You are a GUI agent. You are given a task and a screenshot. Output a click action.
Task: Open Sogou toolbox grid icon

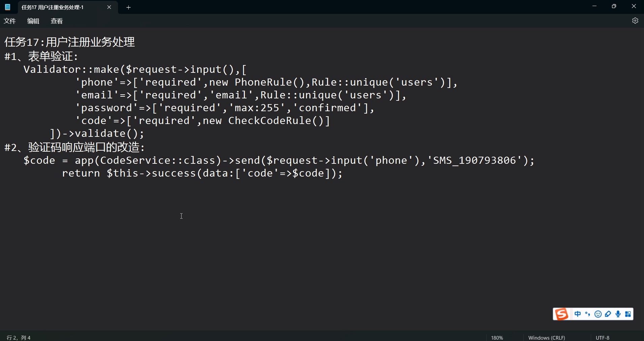coord(628,314)
